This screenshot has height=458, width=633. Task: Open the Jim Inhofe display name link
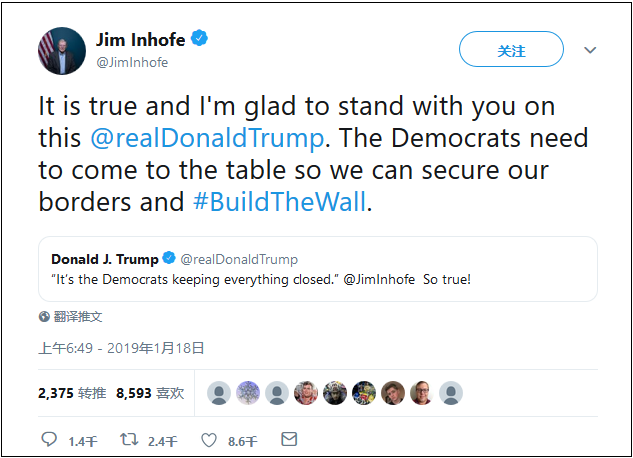pos(140,40)
